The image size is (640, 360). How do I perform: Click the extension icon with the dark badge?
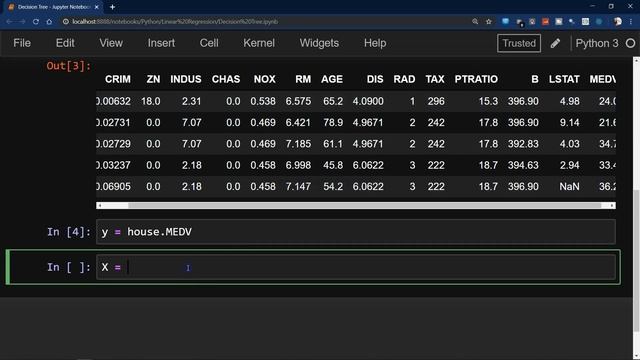tap(519, 22)
